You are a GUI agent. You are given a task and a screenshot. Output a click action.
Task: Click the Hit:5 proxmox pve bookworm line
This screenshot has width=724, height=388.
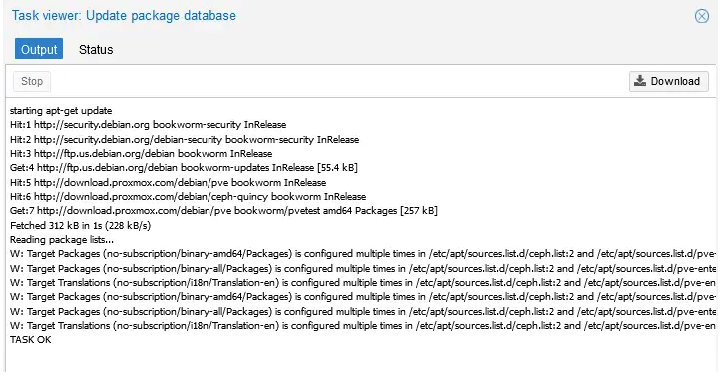click(x=168, y=182)
